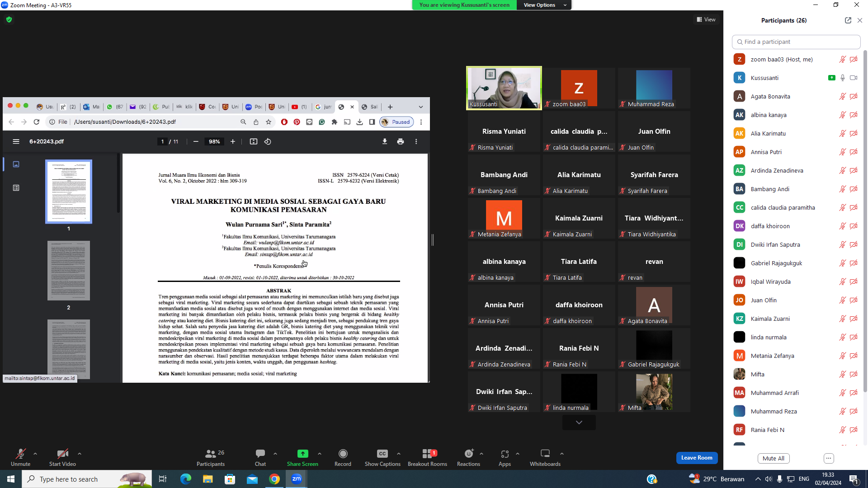This screenshot has width=868, height=488.
Task: Pop out the Participants panel
Action: point(848,20)
